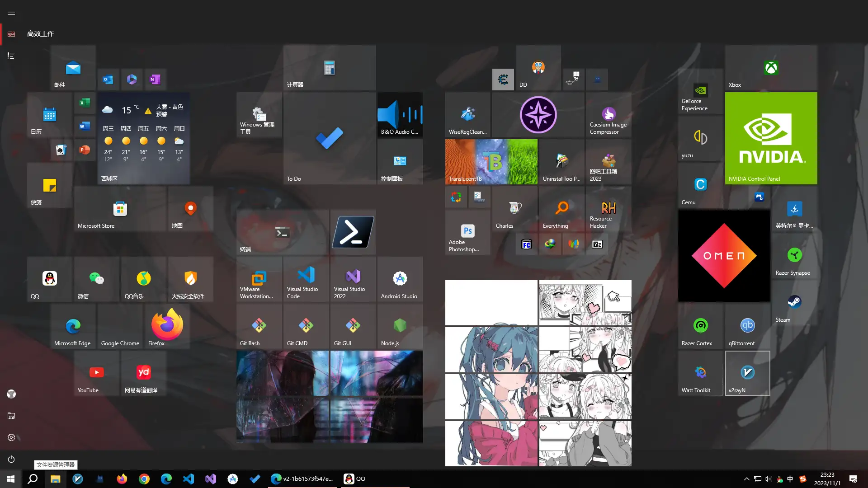Launch the Firefox tile
Image resolution: width=868 pixels, height=488 pixels.
coord(167,326)
